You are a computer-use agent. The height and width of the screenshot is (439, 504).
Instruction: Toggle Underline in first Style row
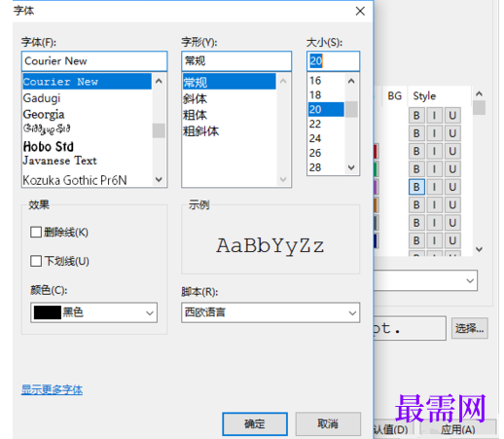coord(452,116)
